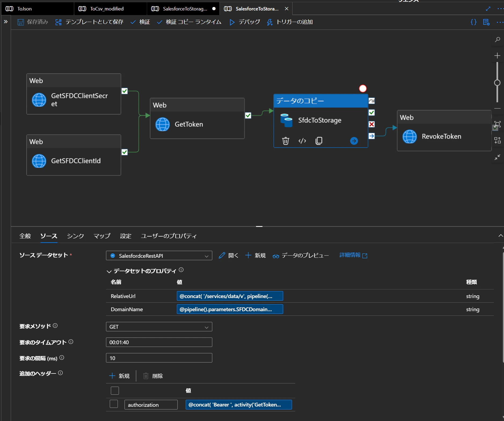The width and height of the screenshot is (504, 421).
Task: Add a new additional header (新規)
Action: tap(119, 376)
